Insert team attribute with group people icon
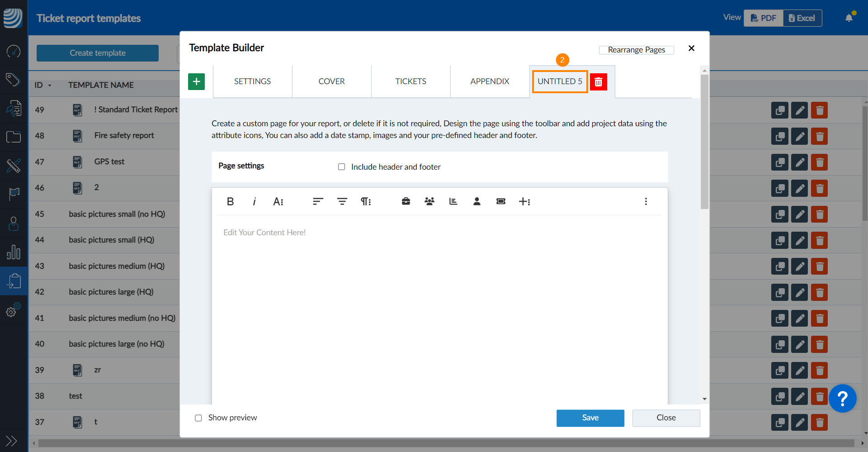Image resolution: width=868 pixels, height=452 pixels. (x=429, y=201)
